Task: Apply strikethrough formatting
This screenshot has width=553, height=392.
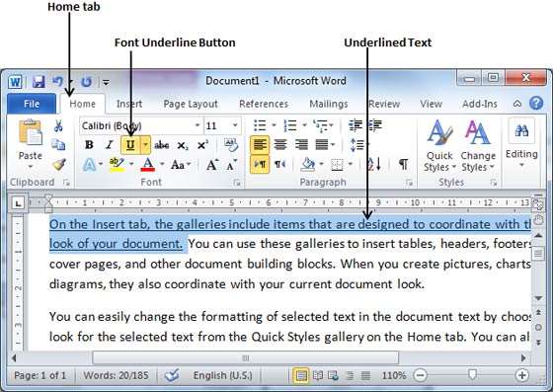Action: [x=162, y=145]
